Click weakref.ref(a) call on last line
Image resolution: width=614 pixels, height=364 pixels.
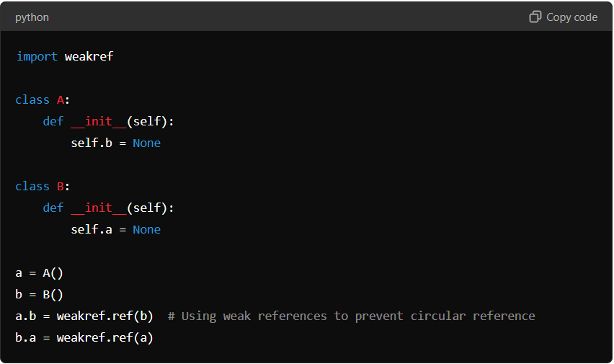[105, 337]
